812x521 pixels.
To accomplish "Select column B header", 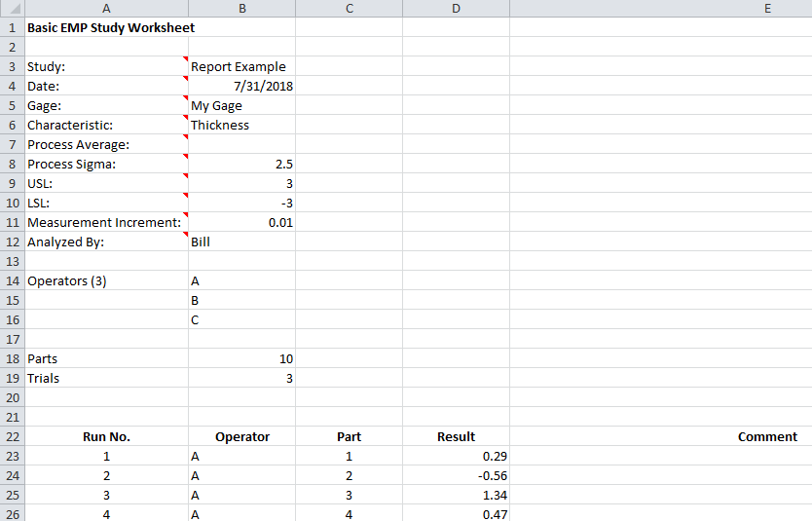I will [241, 9].
